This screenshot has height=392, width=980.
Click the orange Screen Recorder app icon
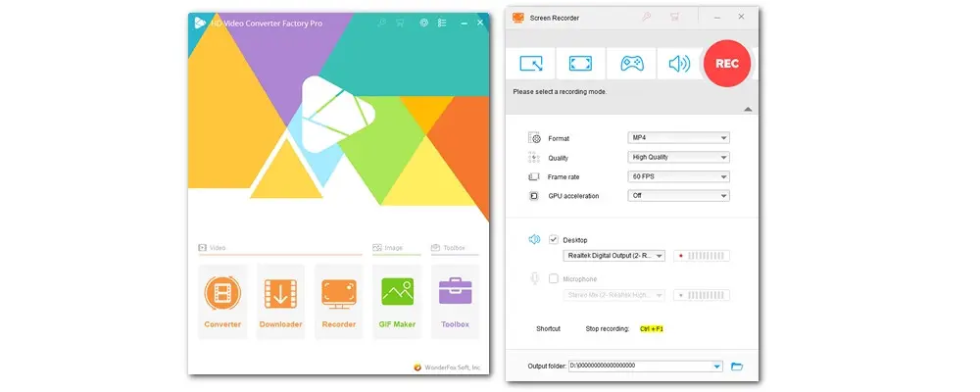[518, 18]
